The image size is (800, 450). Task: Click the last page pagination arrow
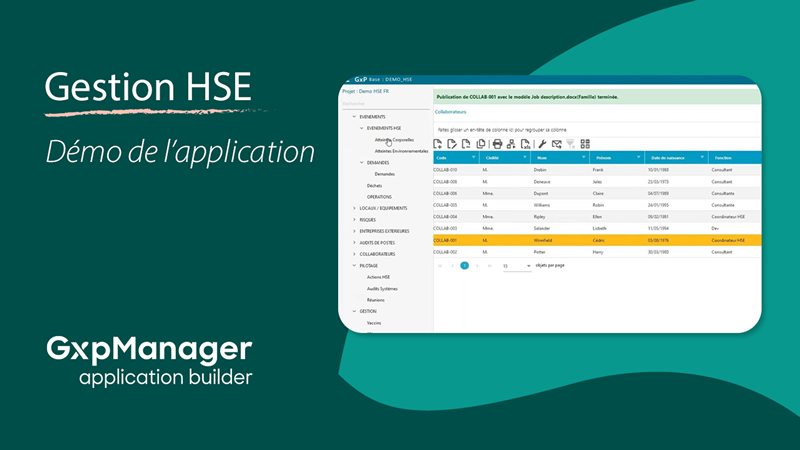click(489, 266)
